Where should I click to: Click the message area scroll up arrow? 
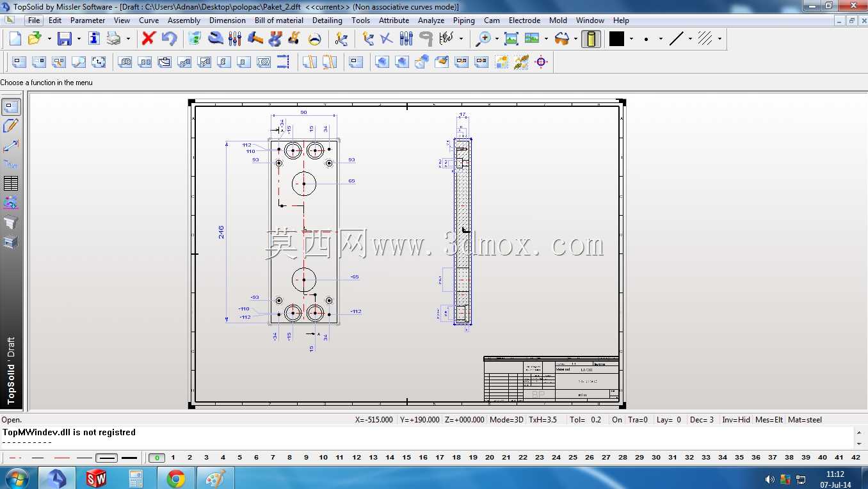(858, 432)
